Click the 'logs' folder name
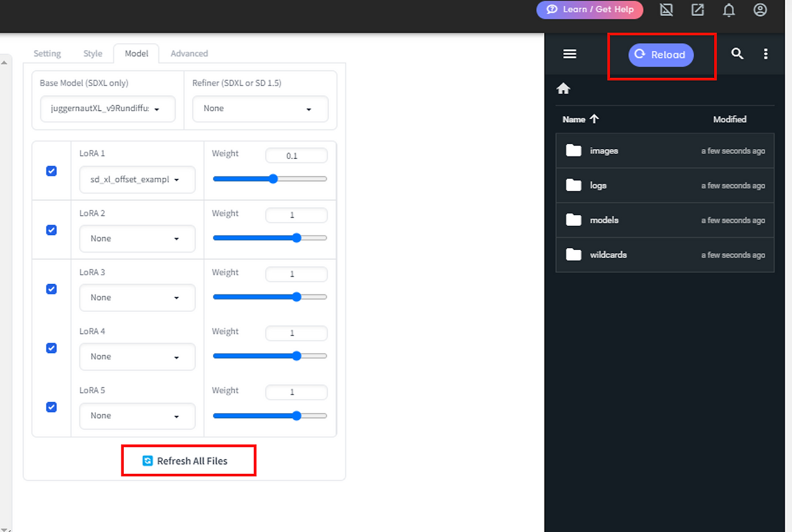Screen dimensions: 792x532 click(598, 186)
